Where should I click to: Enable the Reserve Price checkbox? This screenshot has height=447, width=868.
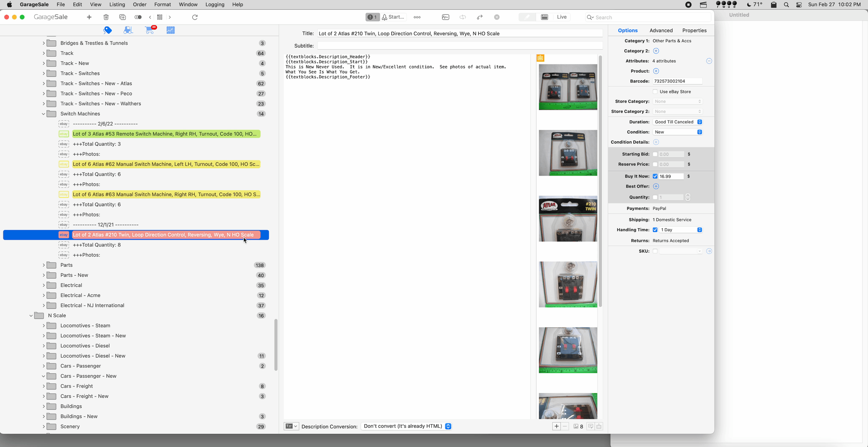[x=655, y=165]
